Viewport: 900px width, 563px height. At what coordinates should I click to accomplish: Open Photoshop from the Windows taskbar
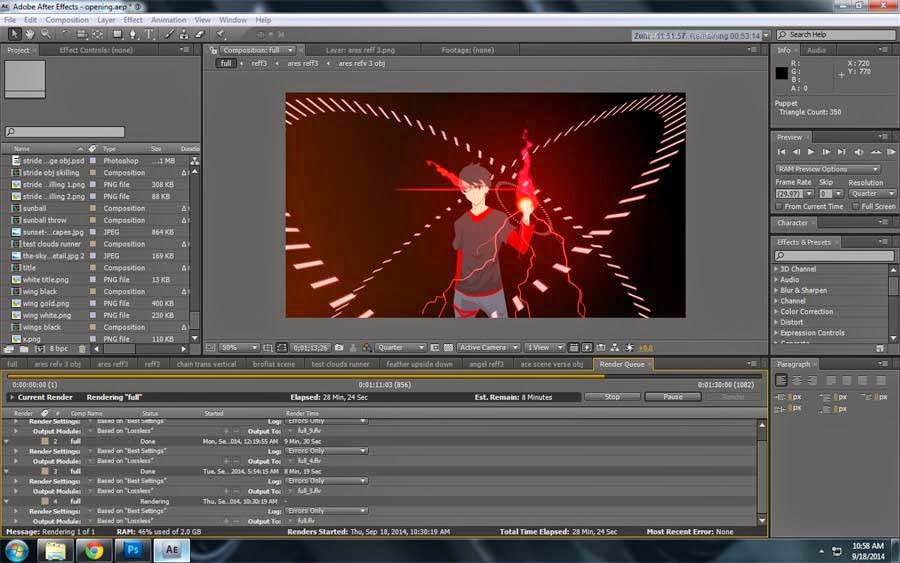coord(133,550)
